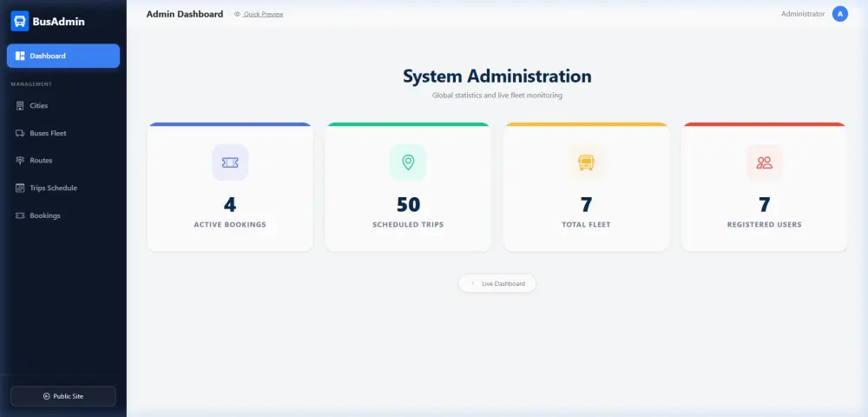The height and width of the screenshot is (417, 868).
Task: Click the Administrator username label
Action: coord(803,14)
